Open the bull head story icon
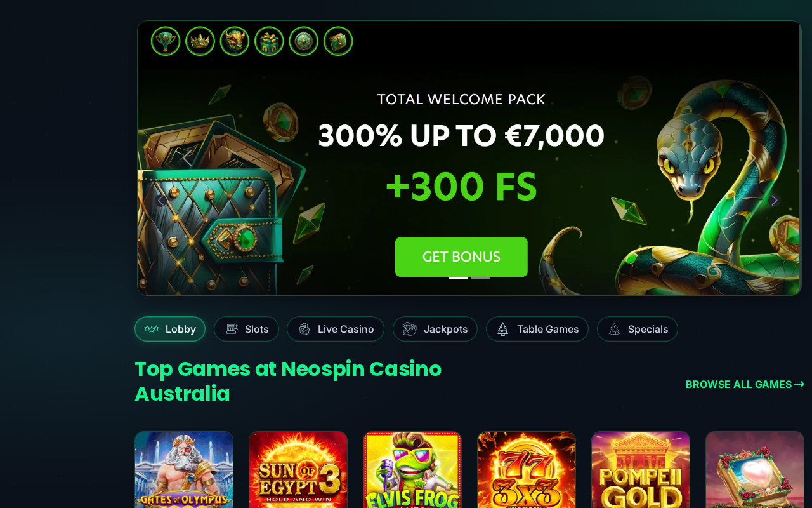This screenshot has height=508, width=812. (x=235, y=41)
